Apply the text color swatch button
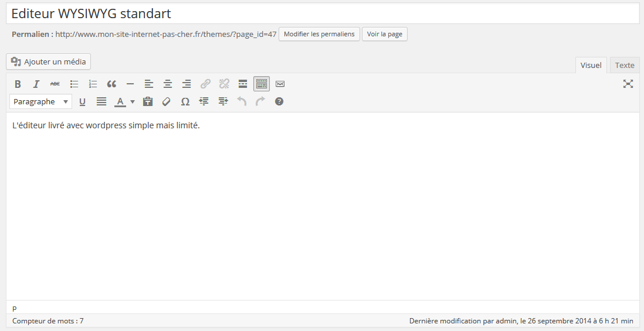This screenshot has width=644, height=331. pos(120,101)
